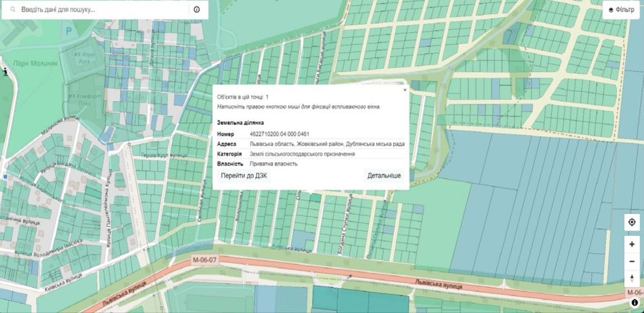Open map attribution info icon
Screen dimensions: 644x313
pyautogui.click(x=635, y=303)
